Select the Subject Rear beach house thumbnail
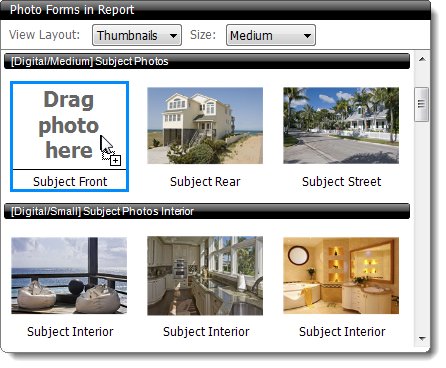The height and width of the screenshot is (368, 446). click(205, 126)
